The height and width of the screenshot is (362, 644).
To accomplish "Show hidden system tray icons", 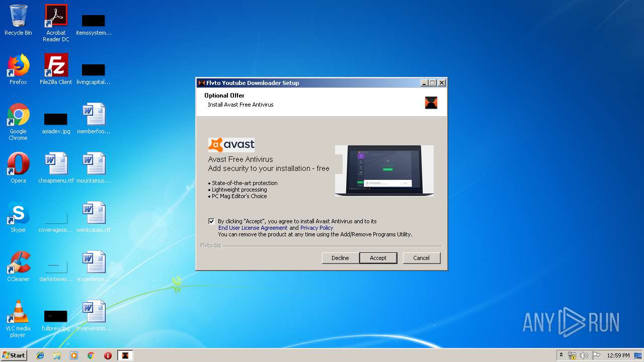I will tap(561, 355).
